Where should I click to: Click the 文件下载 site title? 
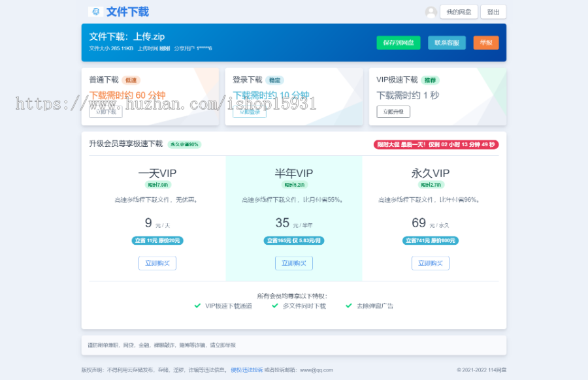coord(127,12)
